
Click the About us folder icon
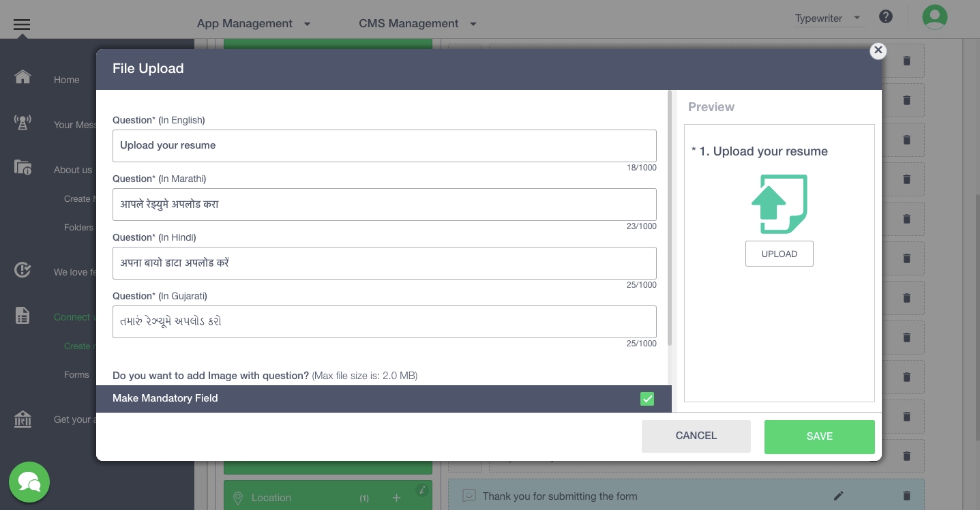click(x=23, y=167)
